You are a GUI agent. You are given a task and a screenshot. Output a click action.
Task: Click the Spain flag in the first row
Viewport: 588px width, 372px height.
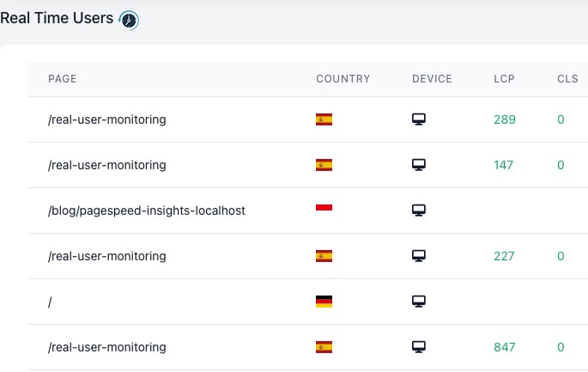324,119
